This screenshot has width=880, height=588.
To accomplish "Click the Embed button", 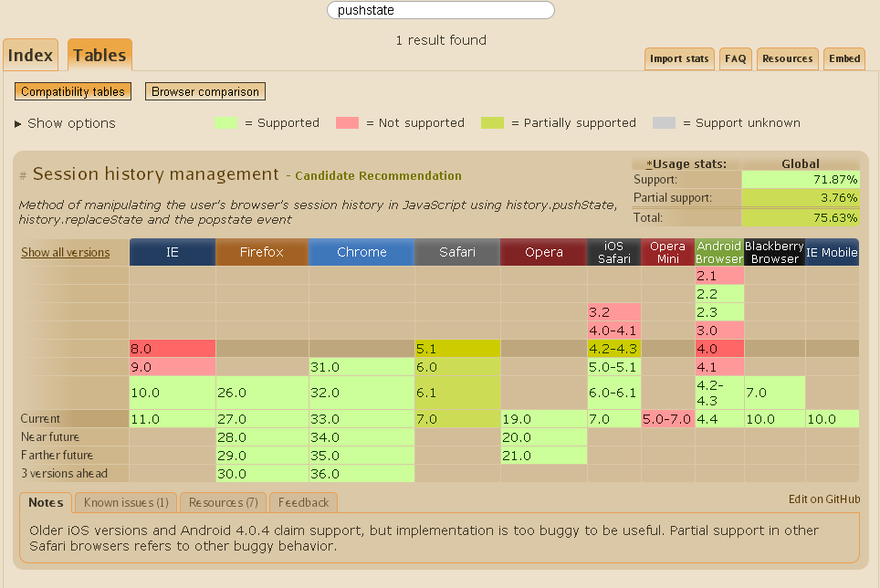I will 844,59.
